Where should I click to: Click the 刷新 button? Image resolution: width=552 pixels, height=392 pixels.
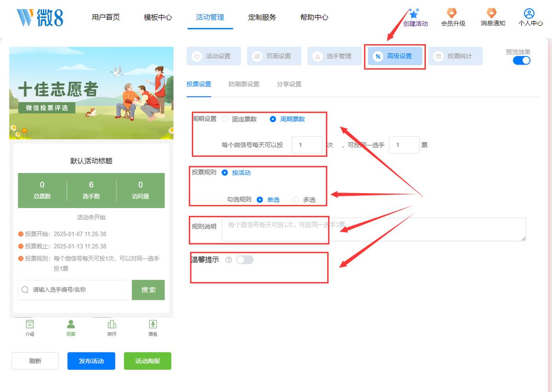[35, 361]
